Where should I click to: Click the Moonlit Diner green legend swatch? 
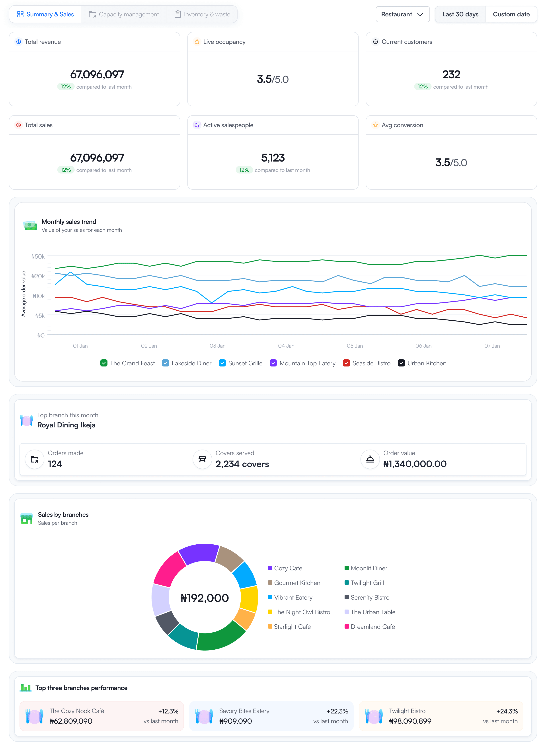pos(347,568)
